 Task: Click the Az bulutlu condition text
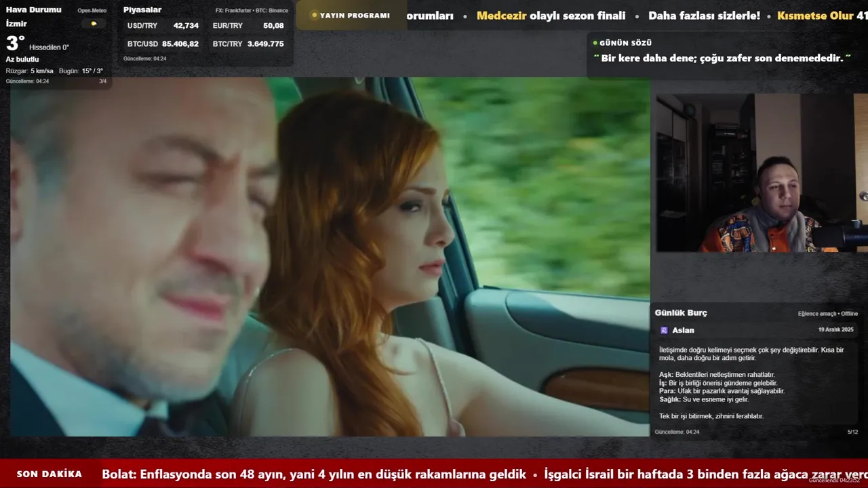coord(22,60)
